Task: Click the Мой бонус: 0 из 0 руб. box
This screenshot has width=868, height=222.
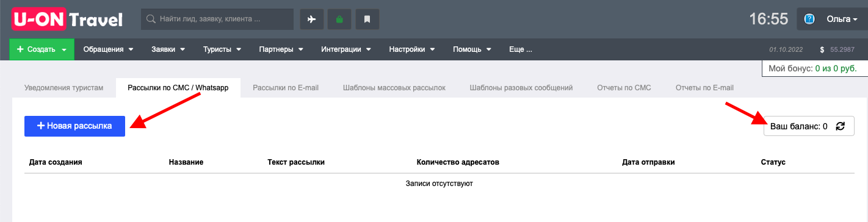Action: [x=815, y=69]
